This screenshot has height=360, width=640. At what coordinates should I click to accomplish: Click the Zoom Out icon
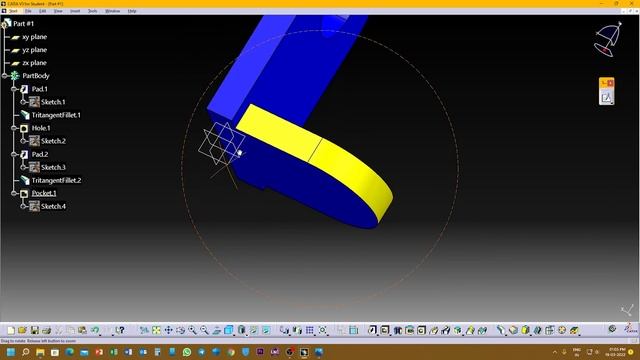[204, 330]
